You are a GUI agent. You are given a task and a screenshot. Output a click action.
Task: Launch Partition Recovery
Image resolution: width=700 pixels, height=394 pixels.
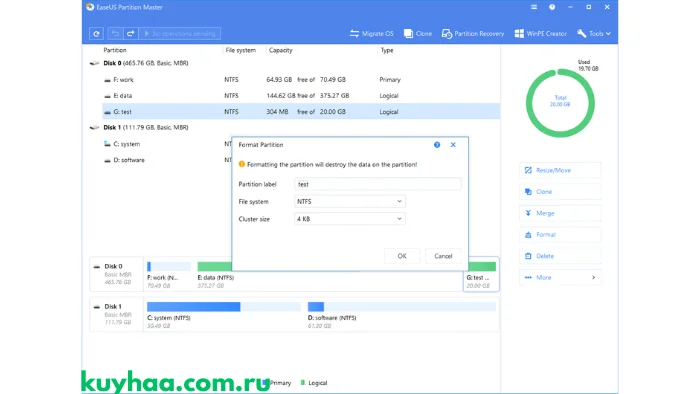pos(473,33)
